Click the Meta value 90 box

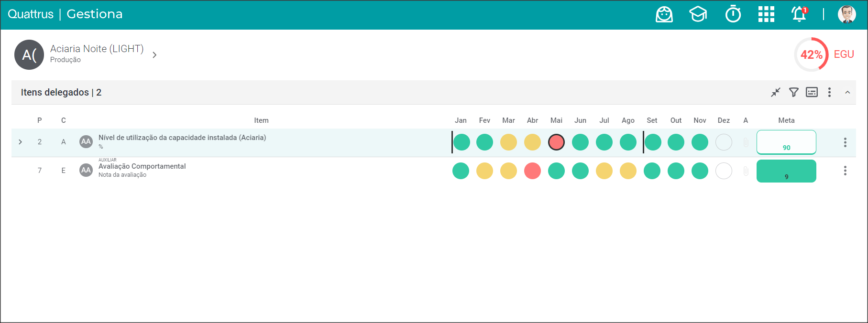click(786, 142)
